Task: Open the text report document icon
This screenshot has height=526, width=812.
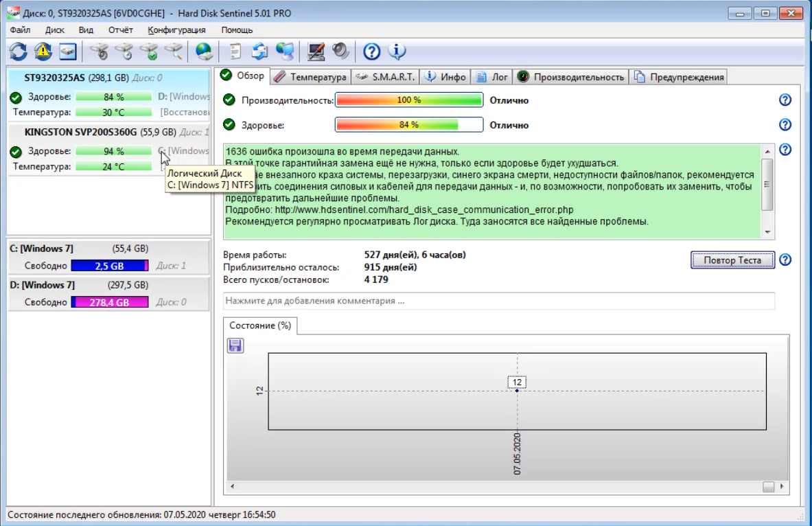Action: point(235,52)
